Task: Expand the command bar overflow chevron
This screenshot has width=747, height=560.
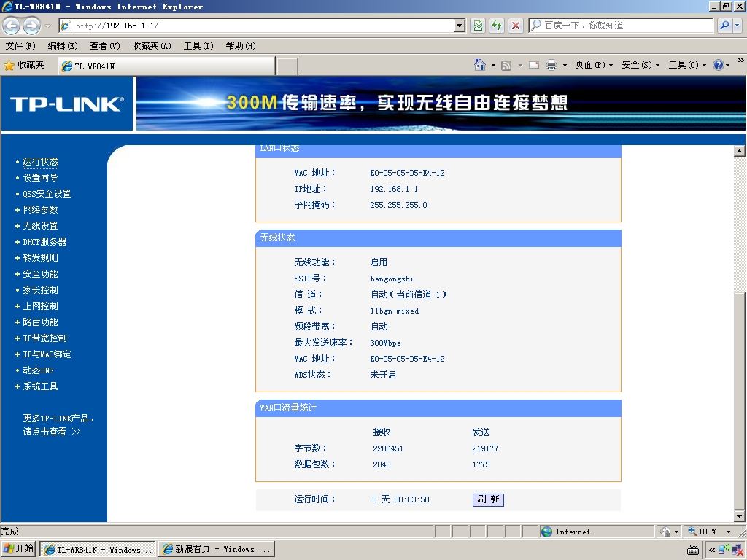Action: (x=741, y=61)
